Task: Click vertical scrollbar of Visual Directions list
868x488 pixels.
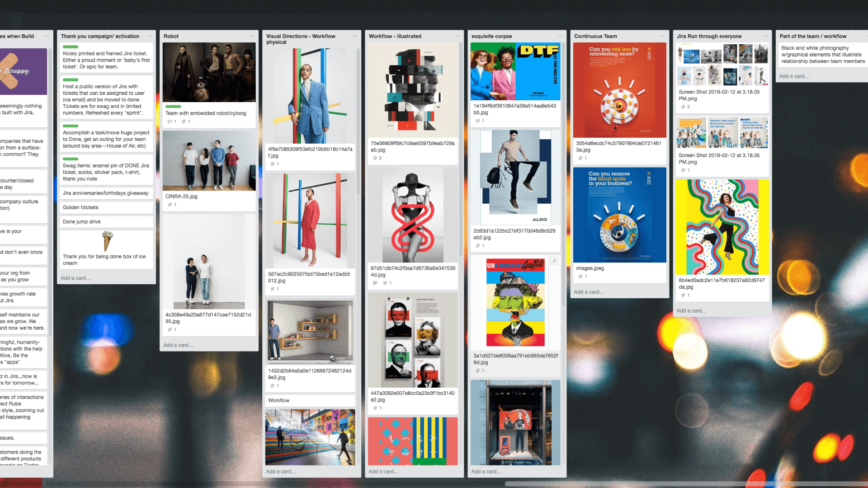Action: click(x=358, y=122)
